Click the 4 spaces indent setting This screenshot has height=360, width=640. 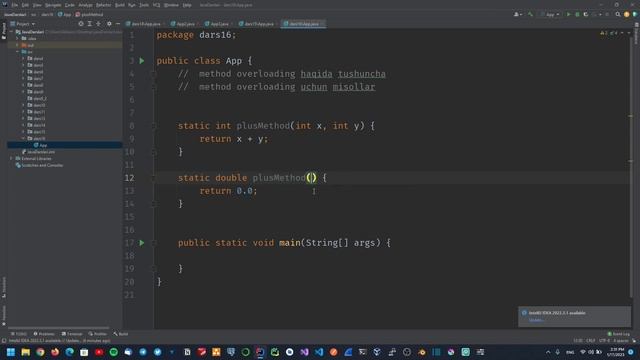(621, 340)
